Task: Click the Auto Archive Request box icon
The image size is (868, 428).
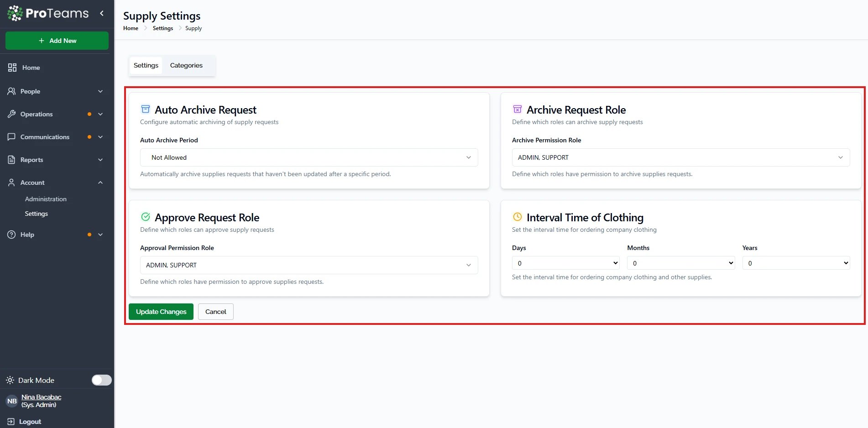Action: point(146,110)
